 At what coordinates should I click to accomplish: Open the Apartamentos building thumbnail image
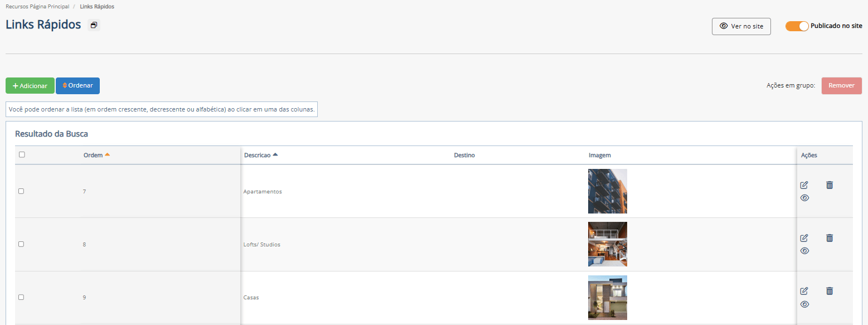607,191
